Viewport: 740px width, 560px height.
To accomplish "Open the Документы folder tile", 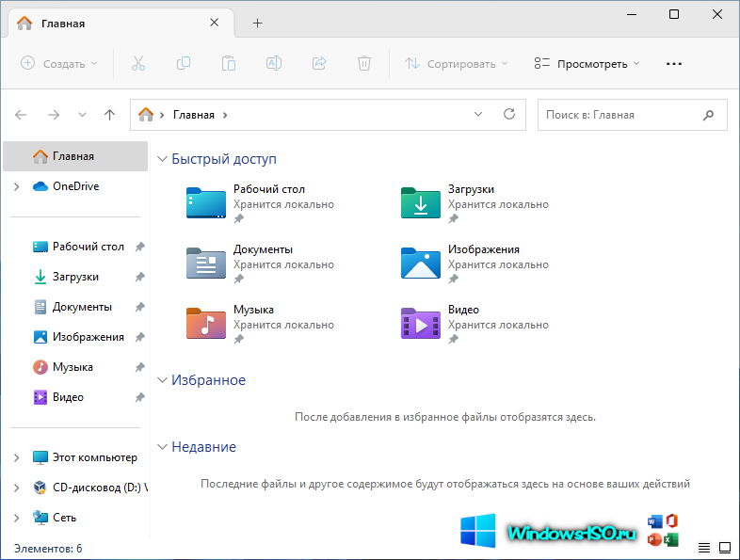I will 261,264.
